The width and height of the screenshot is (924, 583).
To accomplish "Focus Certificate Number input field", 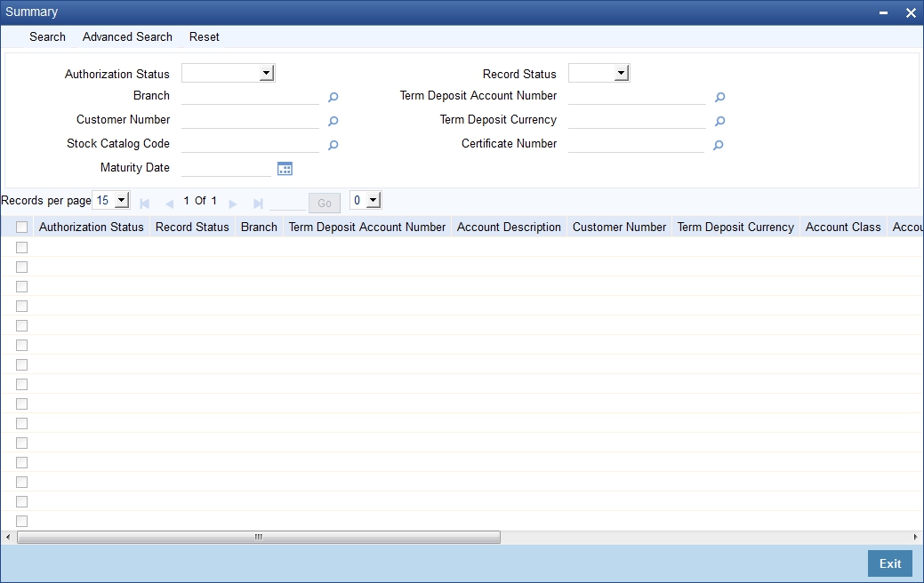I will pos(637,144).
